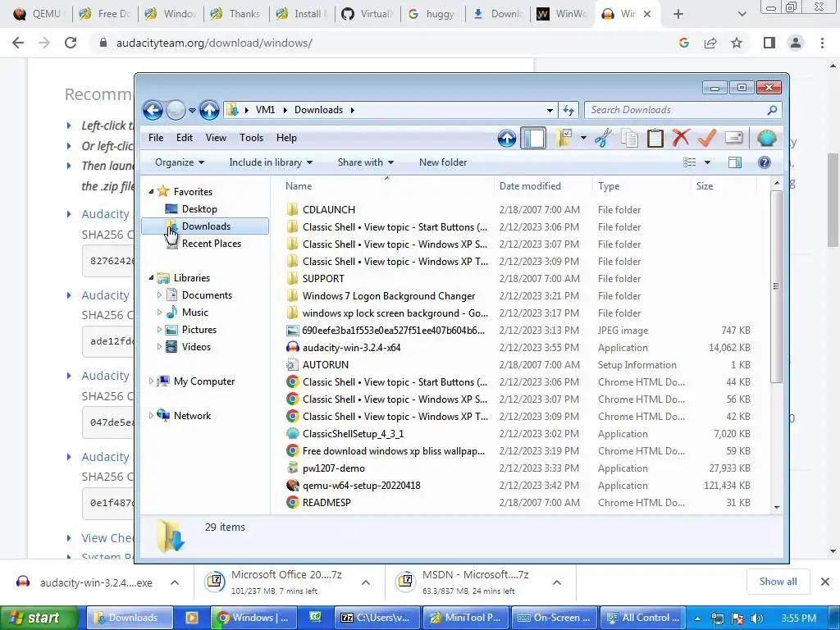The height and width of the screenshot is (630, 840).
Task: Select the AUTORUN setup information file
Action: [325, 365]
